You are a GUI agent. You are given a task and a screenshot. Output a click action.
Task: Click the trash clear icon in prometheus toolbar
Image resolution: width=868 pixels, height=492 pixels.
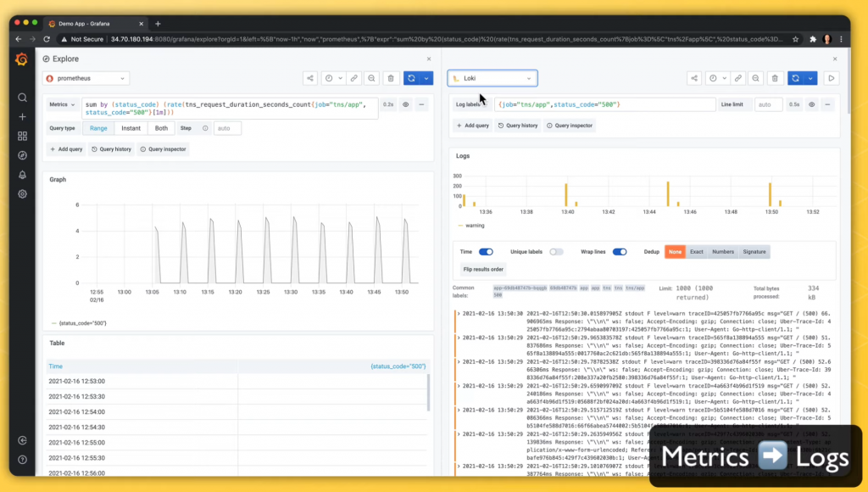tap(391, 78)
